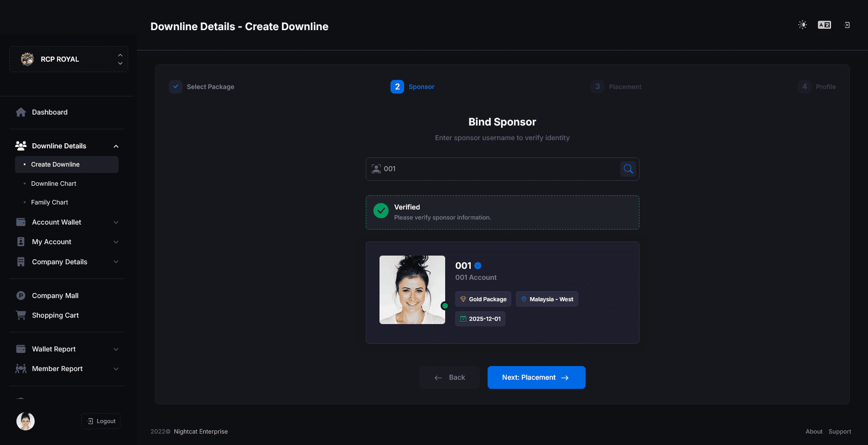Select Create Downline submenu item
868x445 pixels.
(67, 164)
